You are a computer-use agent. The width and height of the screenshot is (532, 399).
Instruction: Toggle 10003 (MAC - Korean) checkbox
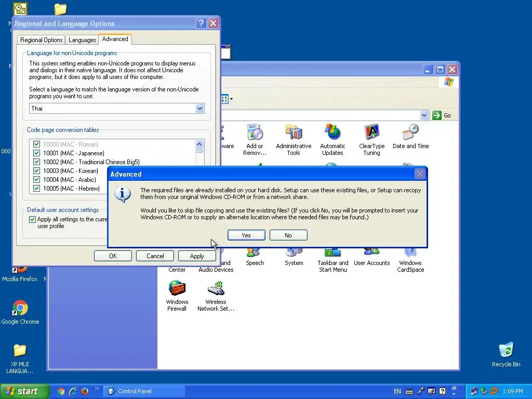37,170
